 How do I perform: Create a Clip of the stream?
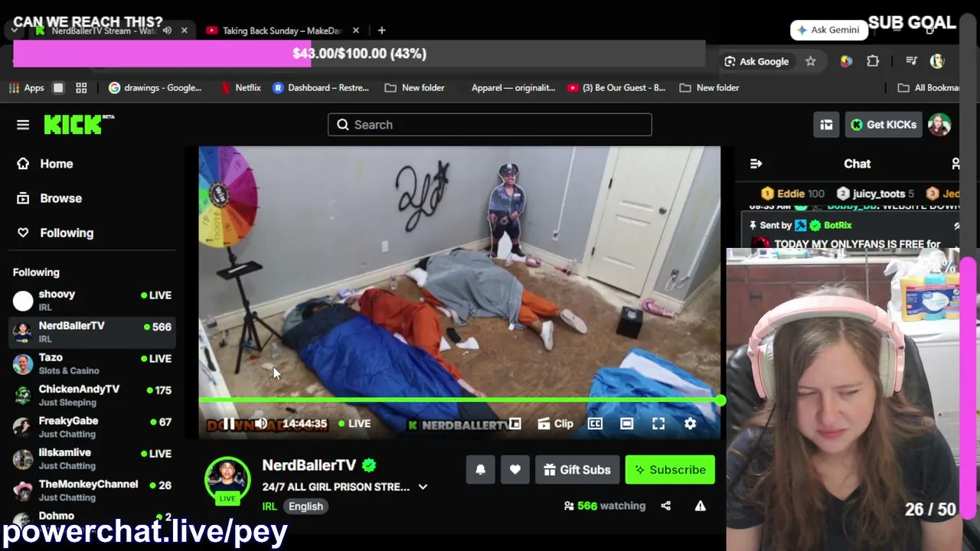click(x=556, y=424)
